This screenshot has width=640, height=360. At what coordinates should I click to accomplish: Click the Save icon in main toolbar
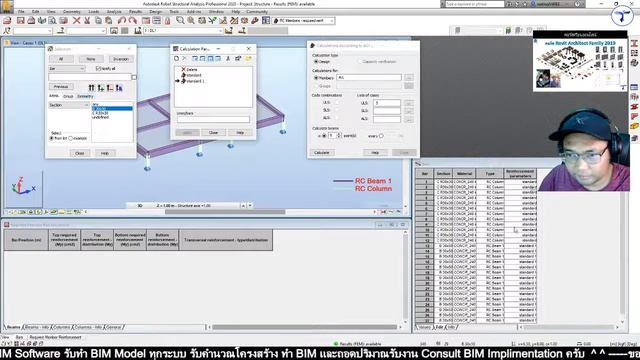[20, 20]
